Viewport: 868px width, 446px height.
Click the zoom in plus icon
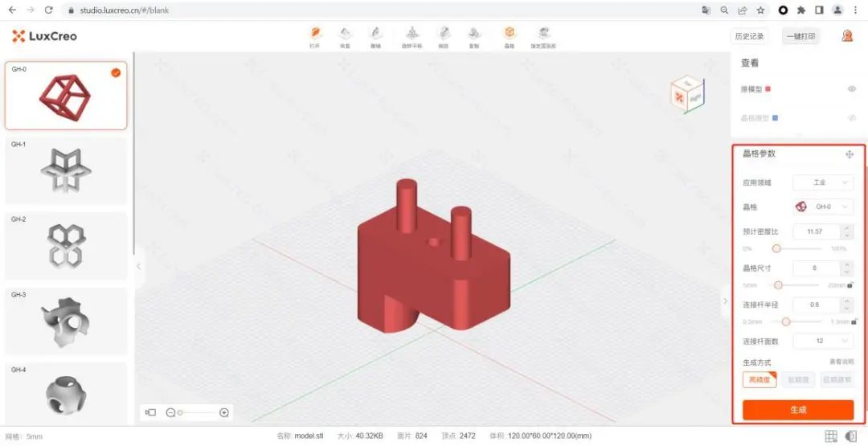(224, 412)
